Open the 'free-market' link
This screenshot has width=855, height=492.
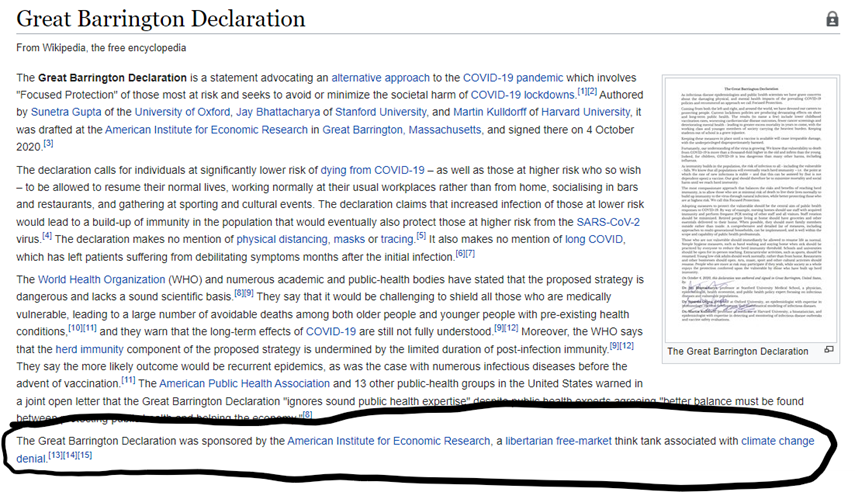583,441
